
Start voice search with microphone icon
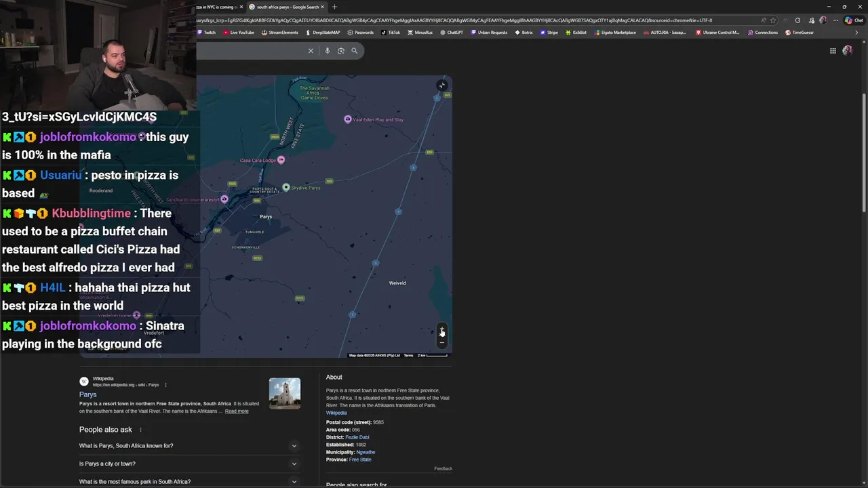pos(327,51)
